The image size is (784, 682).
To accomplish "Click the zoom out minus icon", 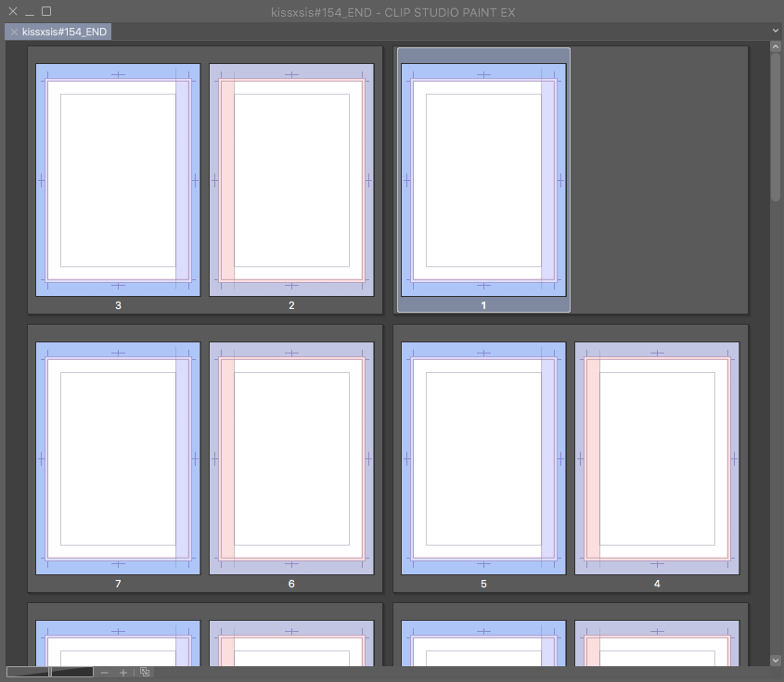I will (104, 673).
